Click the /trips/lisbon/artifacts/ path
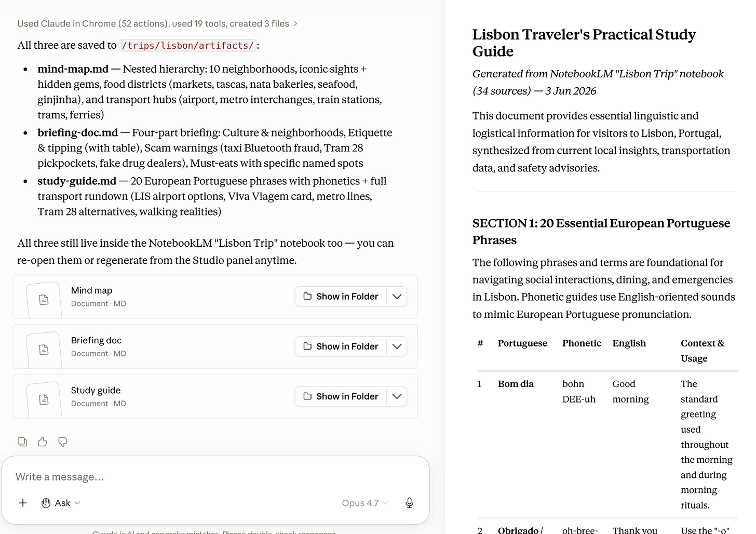This screenshot has width=756, height=534. [187, 46]
